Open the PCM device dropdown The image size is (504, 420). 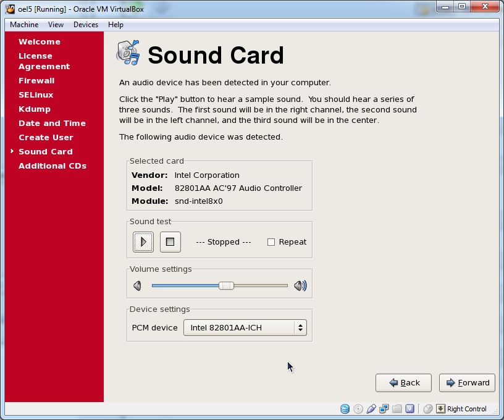click(x=245, y=328)
